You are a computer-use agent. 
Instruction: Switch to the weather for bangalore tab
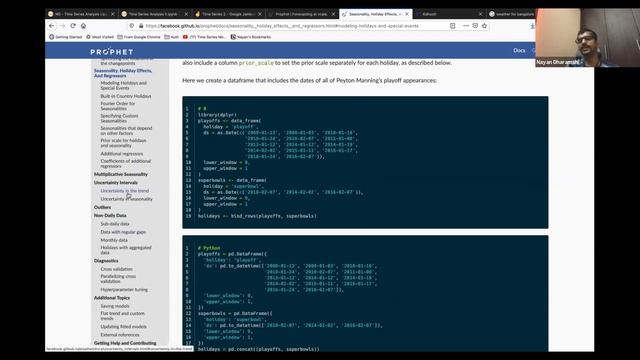[511, 14]
